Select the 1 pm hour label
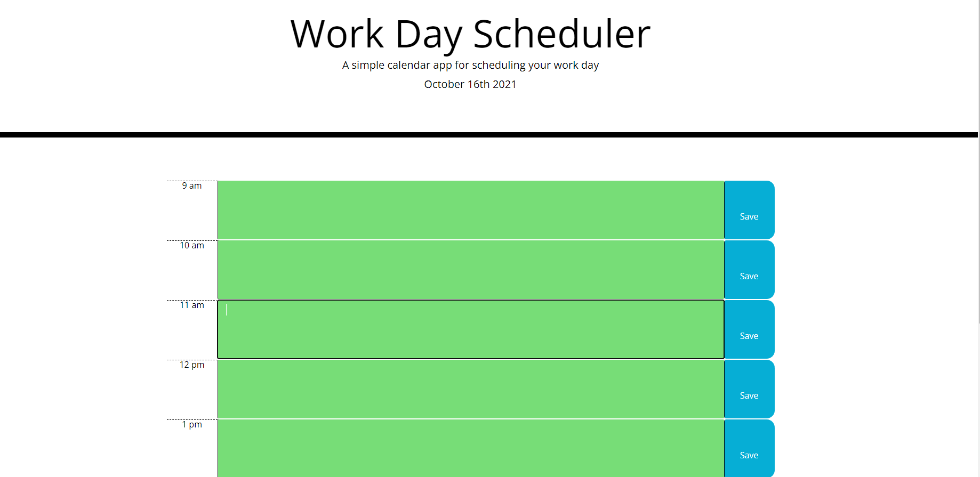Viewport: 980px width, 477px height. (x=191, y=424)
